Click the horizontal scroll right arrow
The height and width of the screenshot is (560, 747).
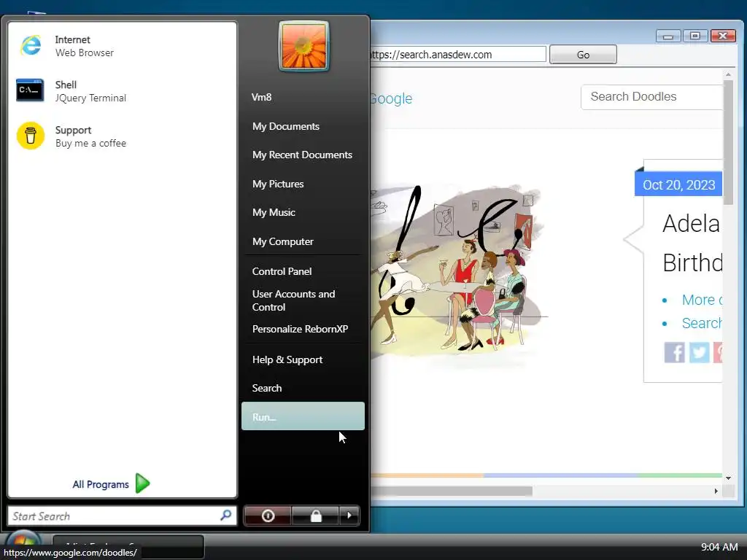[716, 491]
